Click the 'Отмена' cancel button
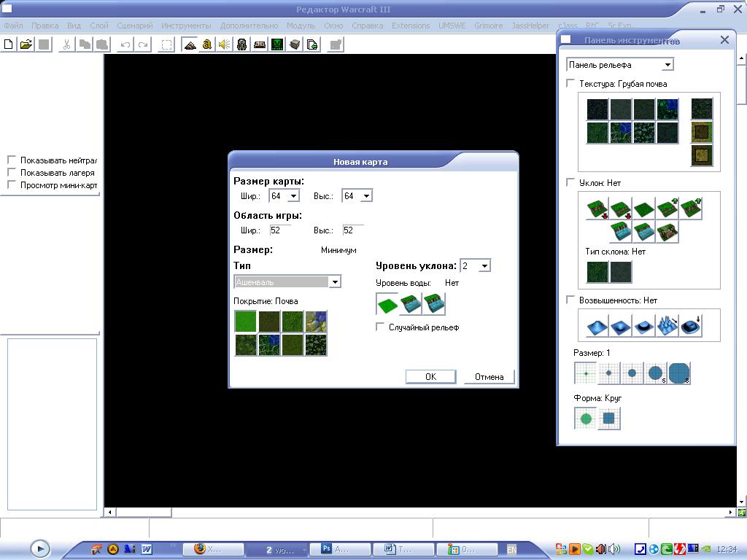Image resolution: width=747 pixels, height=560 pixels. coord(489,377)
